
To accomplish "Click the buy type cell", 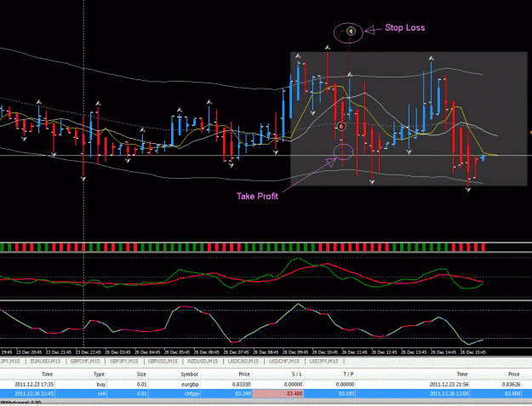I will pos(101,385).
